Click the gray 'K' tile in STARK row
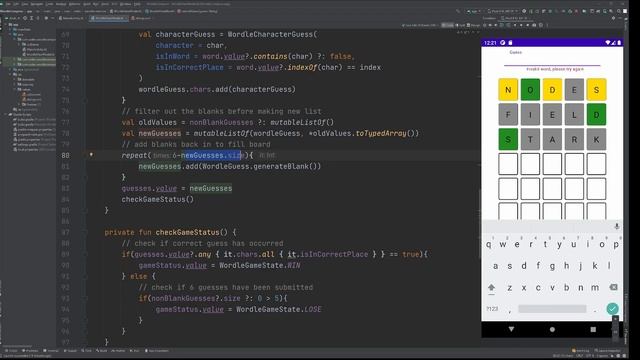The height and width of the screenshot is (360, 640). [x=596, y=140]
